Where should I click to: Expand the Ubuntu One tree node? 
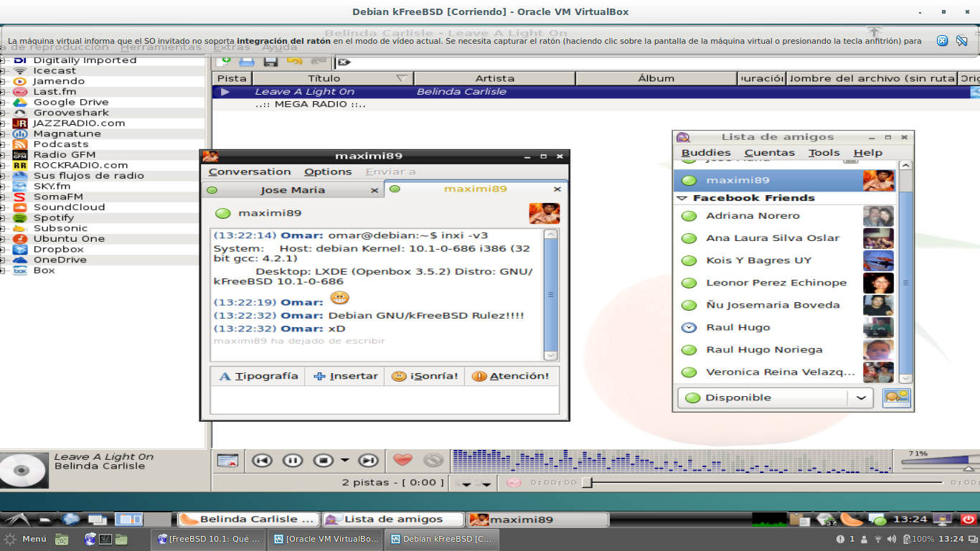tap(3, 239)
